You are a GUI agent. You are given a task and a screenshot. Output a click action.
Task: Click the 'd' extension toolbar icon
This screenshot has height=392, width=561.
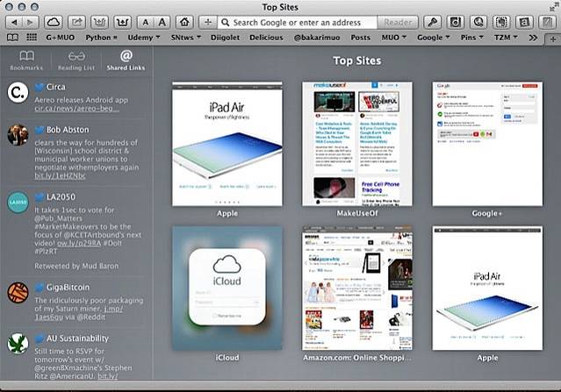click(x=455, y=23)
